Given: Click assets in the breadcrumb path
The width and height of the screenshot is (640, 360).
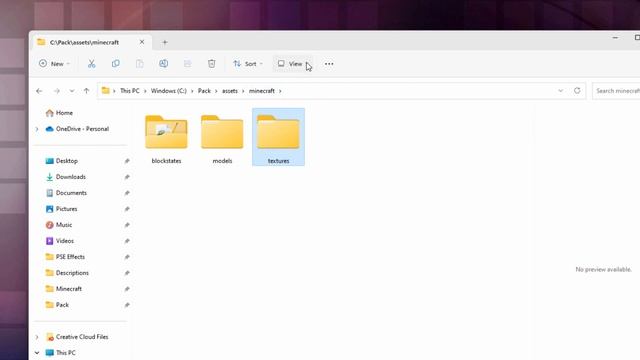Looking at the screenshot, I should coord(230,91).
